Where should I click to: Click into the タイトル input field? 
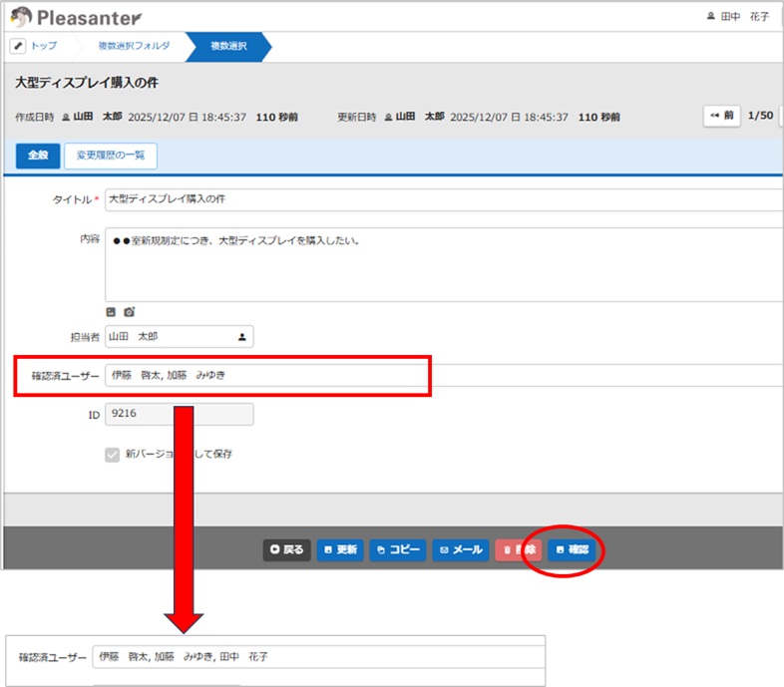439,199
